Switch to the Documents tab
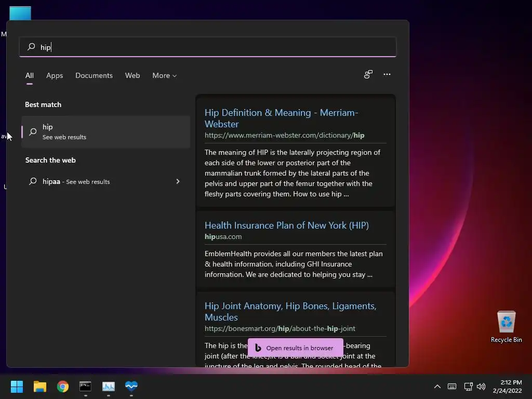The image size is (532, 399). coord(94,75)
